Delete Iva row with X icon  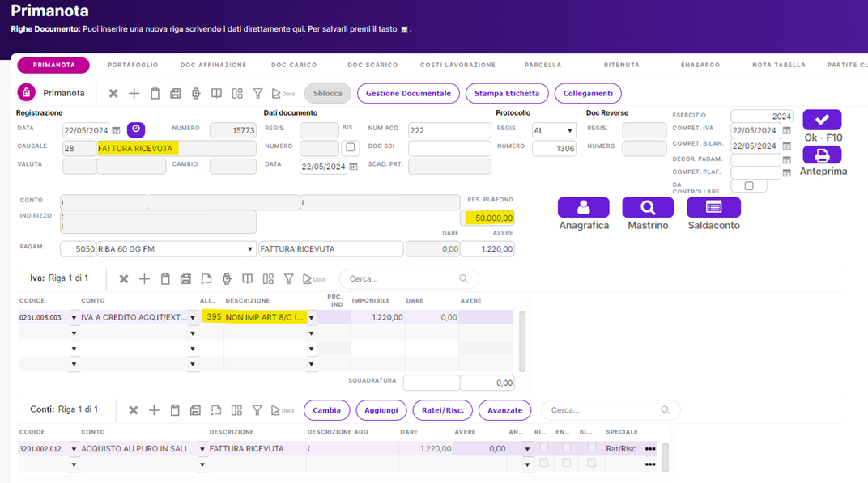click(x=124, y=279)
